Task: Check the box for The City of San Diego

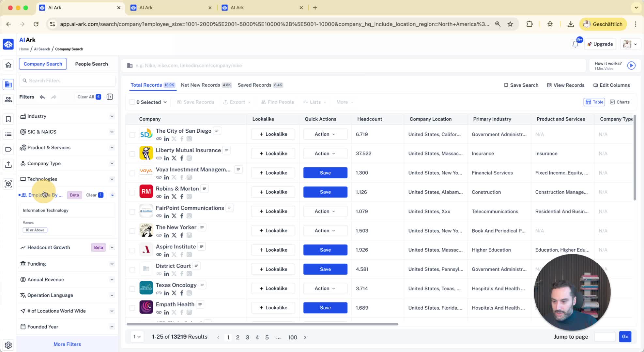Action: click(132, 135)
